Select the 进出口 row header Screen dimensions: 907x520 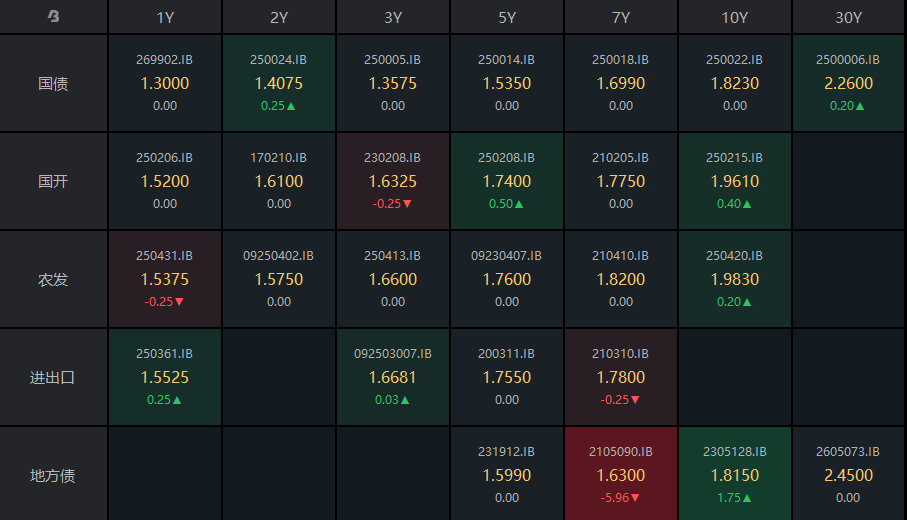[x=53, y=378]
